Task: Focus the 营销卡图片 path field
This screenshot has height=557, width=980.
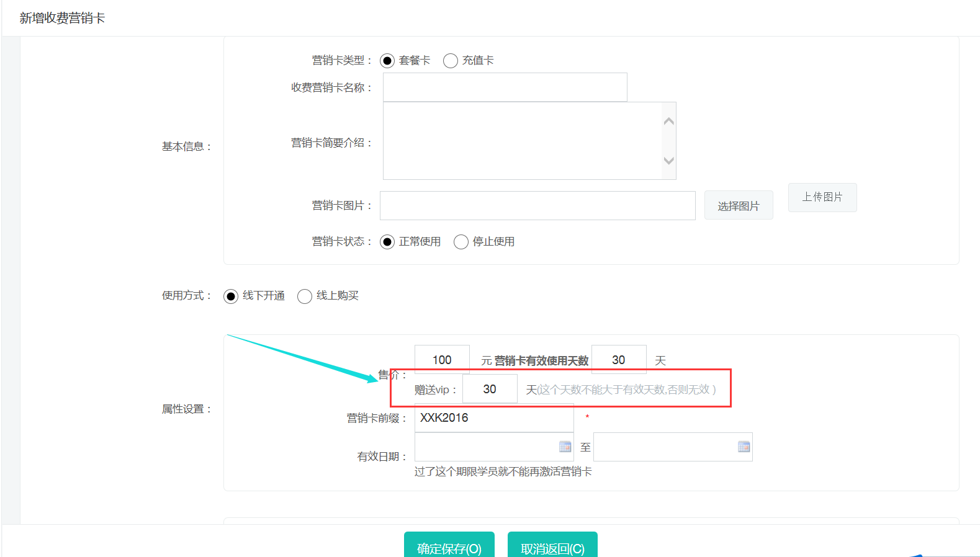Action: [x=537, y=205]
